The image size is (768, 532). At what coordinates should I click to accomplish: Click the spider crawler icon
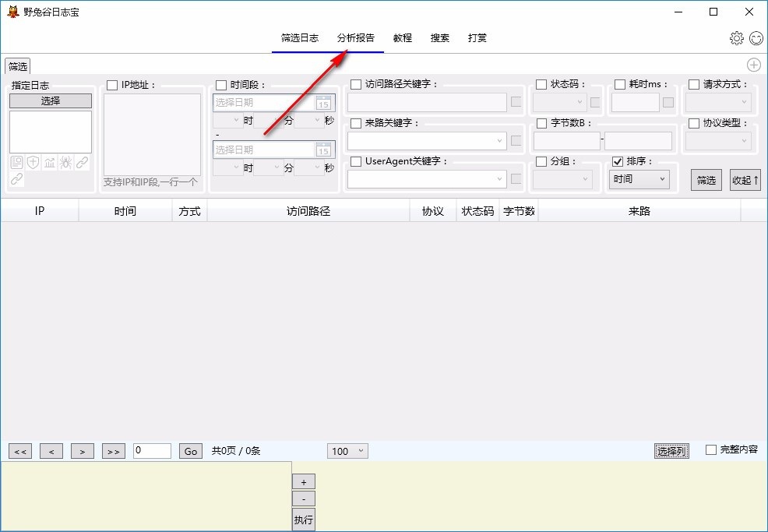tap(65, 162)
